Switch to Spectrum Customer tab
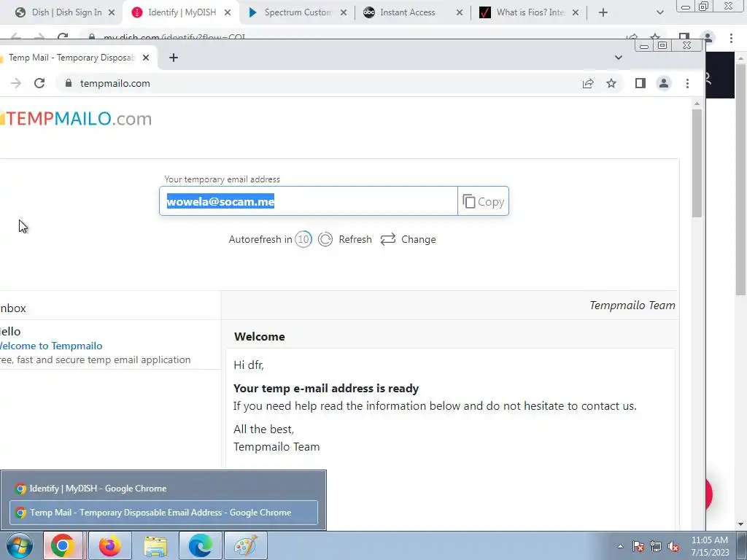 (x=298, y=12)
